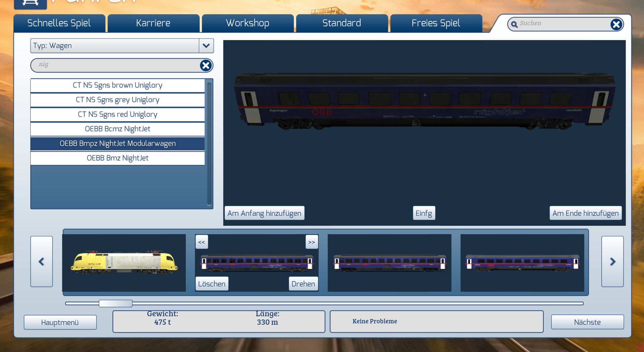Move selected wagon right with >> button
The width and height of the screenshot is (644, 352).
(312, 242)
